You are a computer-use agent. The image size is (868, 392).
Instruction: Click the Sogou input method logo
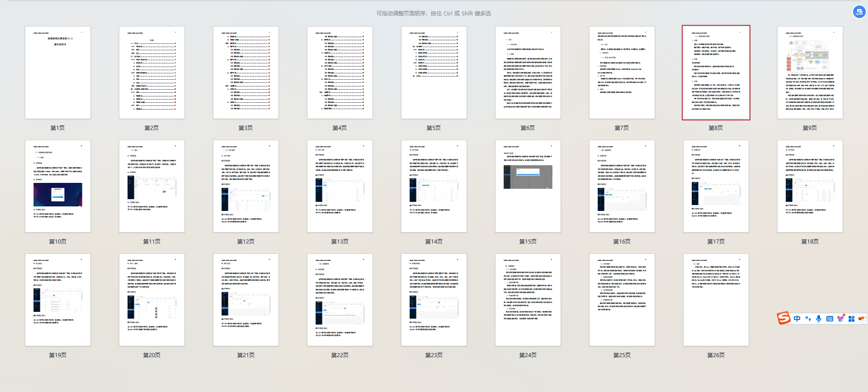point(783,318)
